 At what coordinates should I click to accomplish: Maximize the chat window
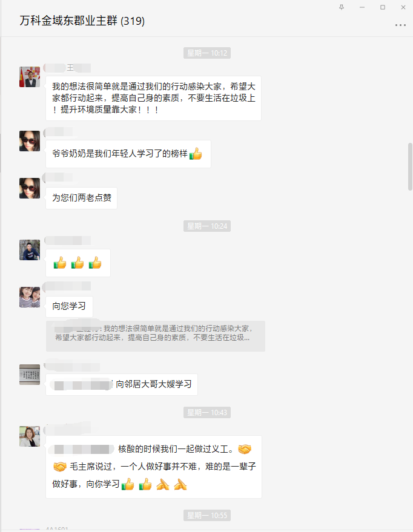click(x=383, y=7)
